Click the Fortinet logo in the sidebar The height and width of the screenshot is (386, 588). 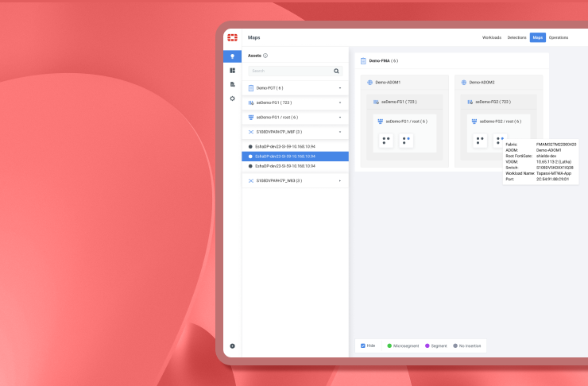coord(233,37)
